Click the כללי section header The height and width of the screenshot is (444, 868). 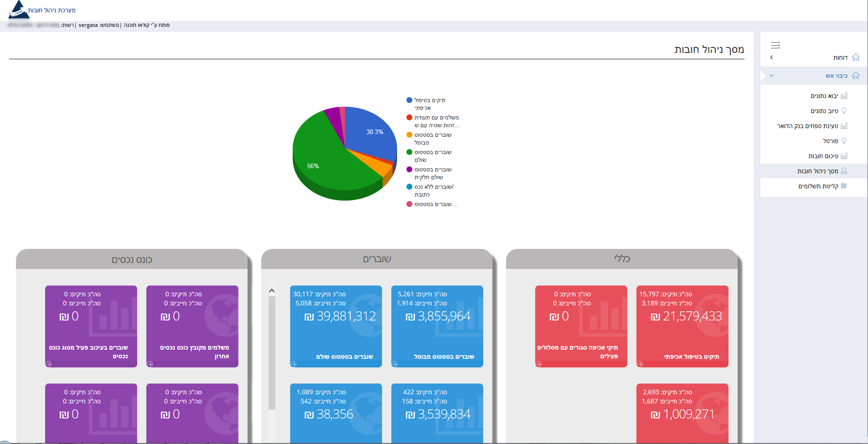622,259
